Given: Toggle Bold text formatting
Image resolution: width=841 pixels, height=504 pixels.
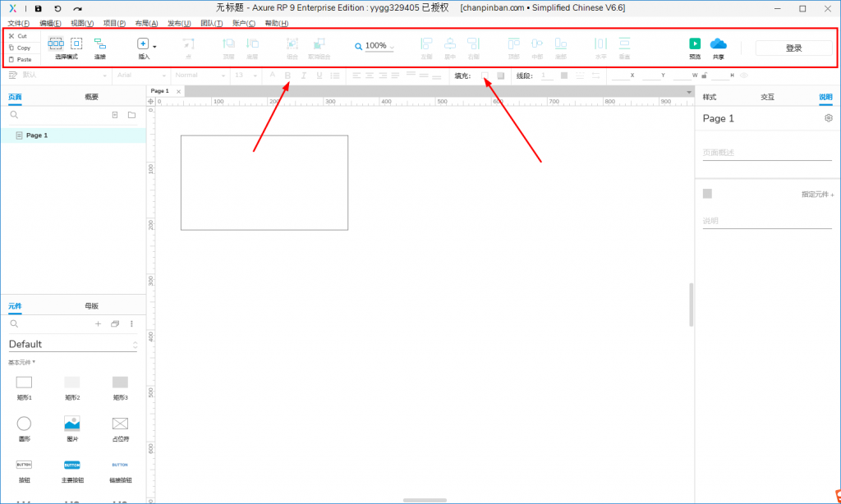Looking at the screenshot, I should (x=287, y=76).
